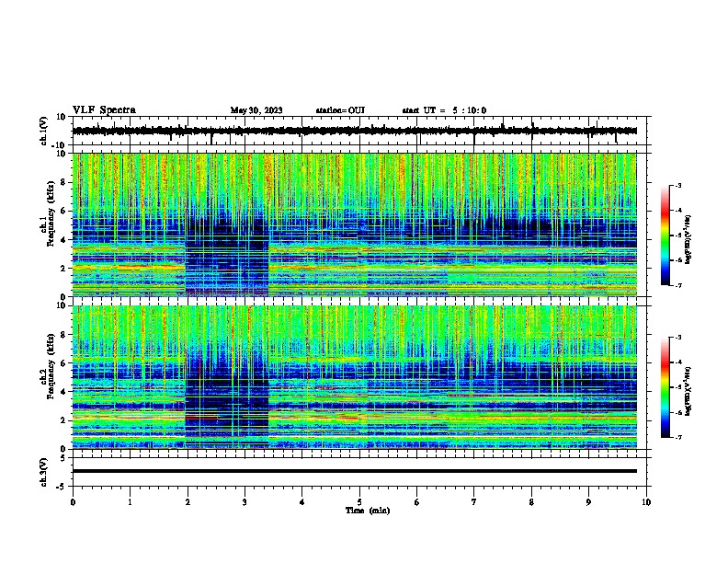
Task: Click the time axis tick label "0"
Action: tap(73, 502)
